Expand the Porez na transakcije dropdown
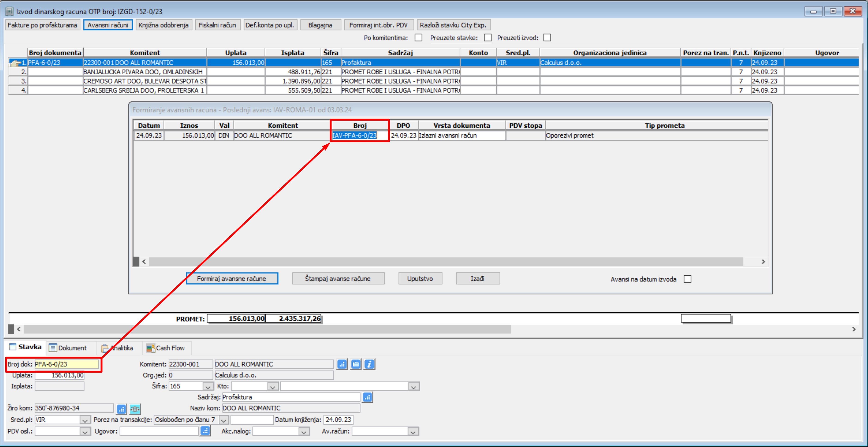The image size is (868, 447). 223,420
